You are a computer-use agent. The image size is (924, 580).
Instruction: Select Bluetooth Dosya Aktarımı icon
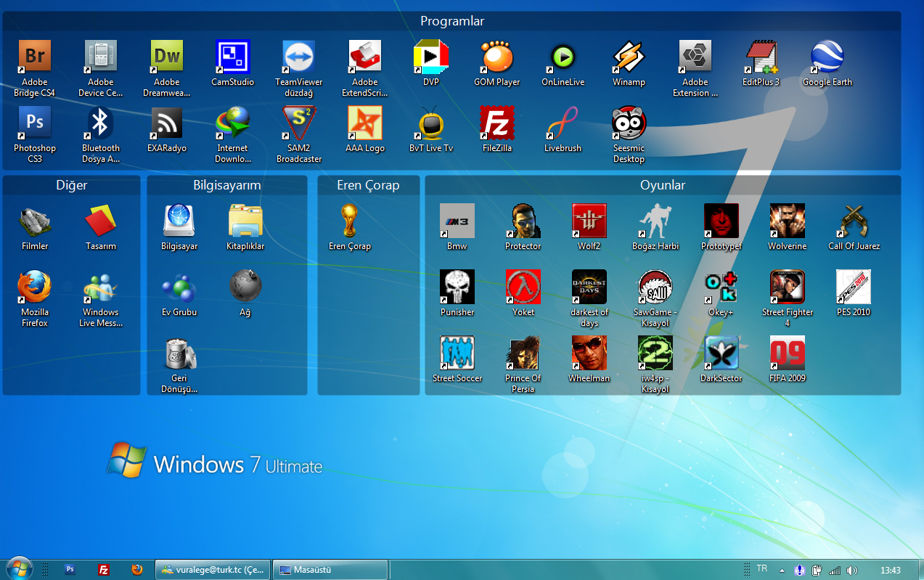101,123
